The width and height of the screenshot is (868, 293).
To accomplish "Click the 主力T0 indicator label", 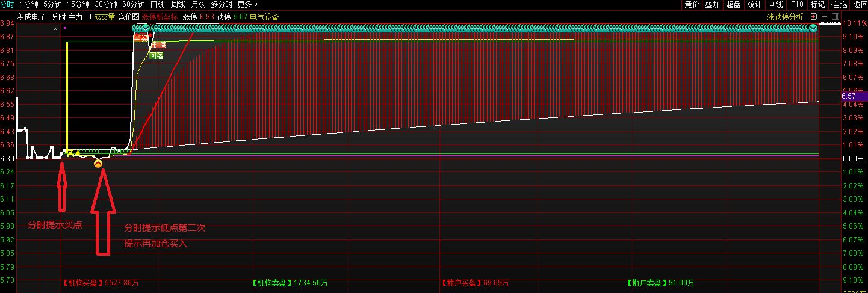I will (x=80, y=17).
